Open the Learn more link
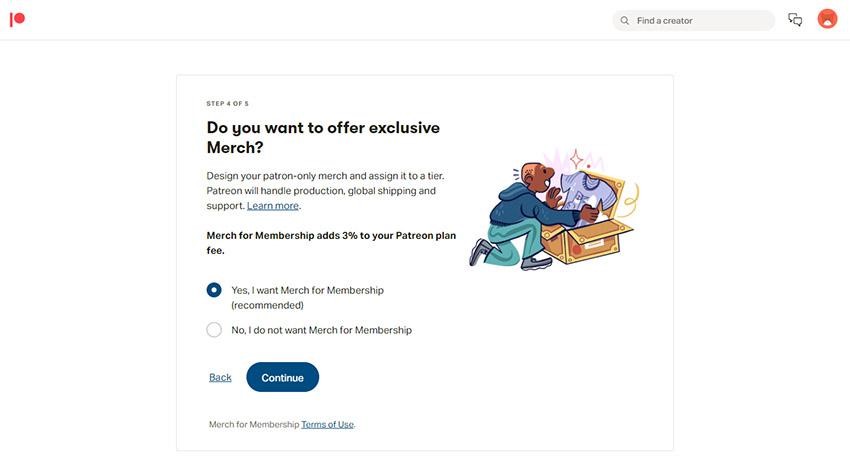The width and height of the screenshot is (850, 461). (273, 206)
